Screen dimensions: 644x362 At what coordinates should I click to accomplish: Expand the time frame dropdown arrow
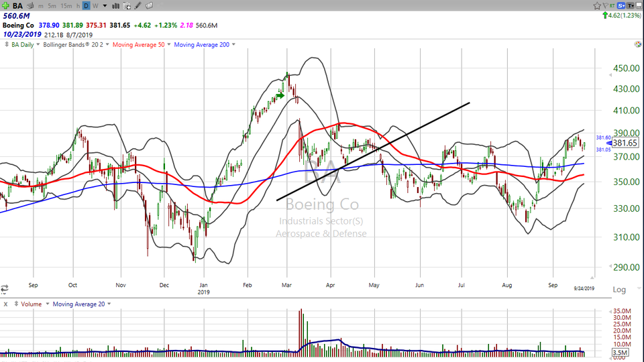tap(104, 5)
